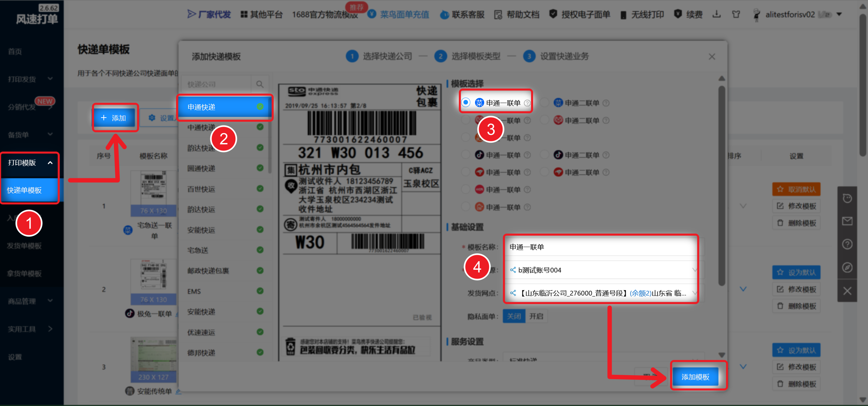Click the 添加模板 confirm button
The image size is (868, 406).
(x=695, y=377)
